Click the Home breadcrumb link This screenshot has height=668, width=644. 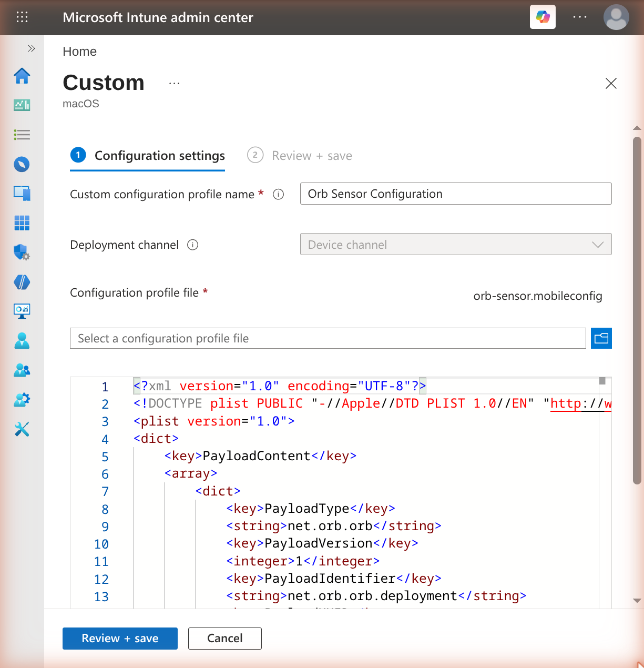pyautogui.click(x=79, y=52)
